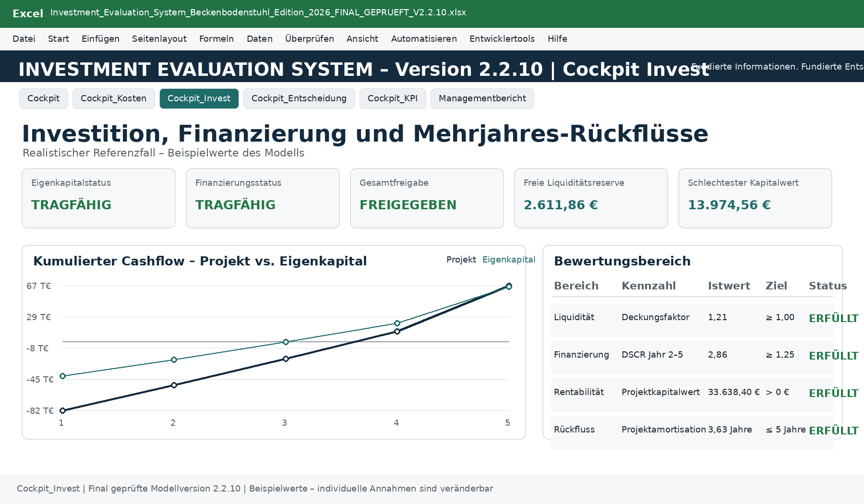Open the Start ribbon tab
The height and width of the screenshot is (504, 864).
coord(59,39)
